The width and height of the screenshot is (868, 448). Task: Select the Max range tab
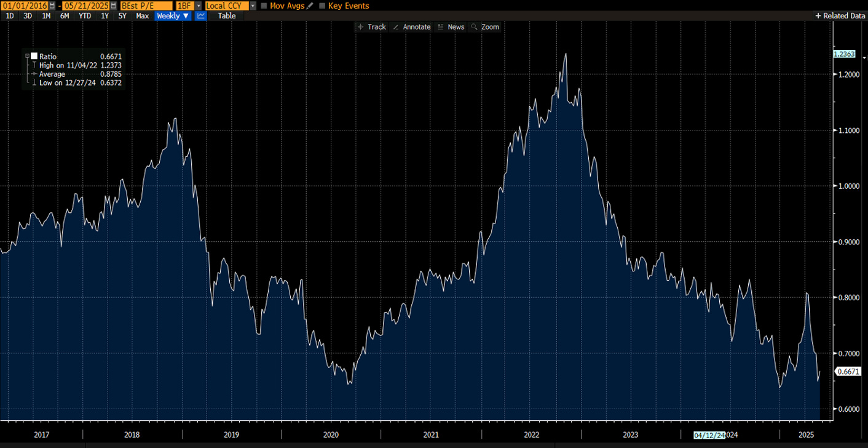[142, 16]
